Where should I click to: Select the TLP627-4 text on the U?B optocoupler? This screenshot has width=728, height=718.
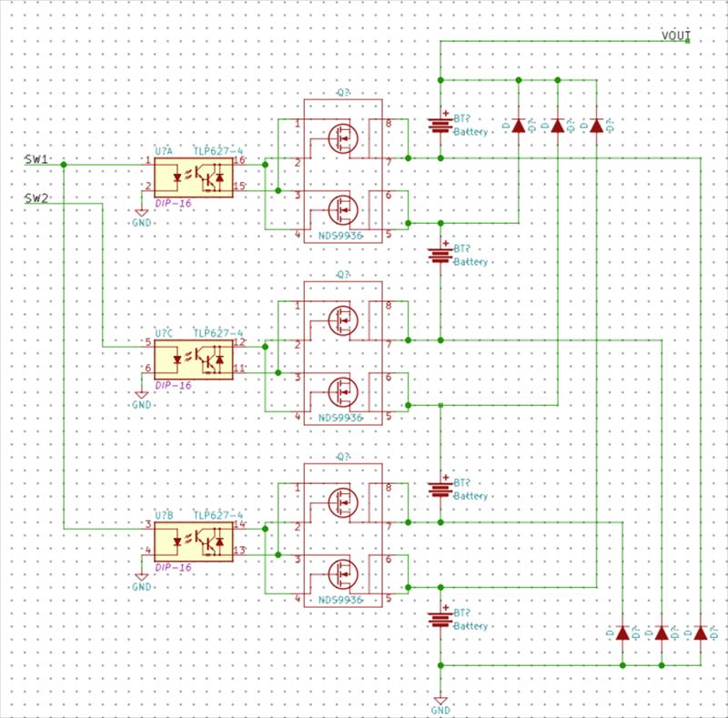click(x=217, y=514)
